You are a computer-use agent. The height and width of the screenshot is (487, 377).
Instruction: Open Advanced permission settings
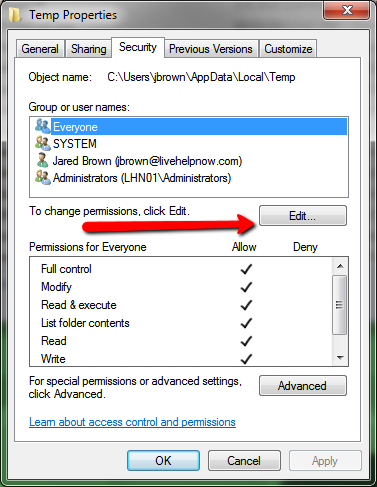[x=303, y=386]
